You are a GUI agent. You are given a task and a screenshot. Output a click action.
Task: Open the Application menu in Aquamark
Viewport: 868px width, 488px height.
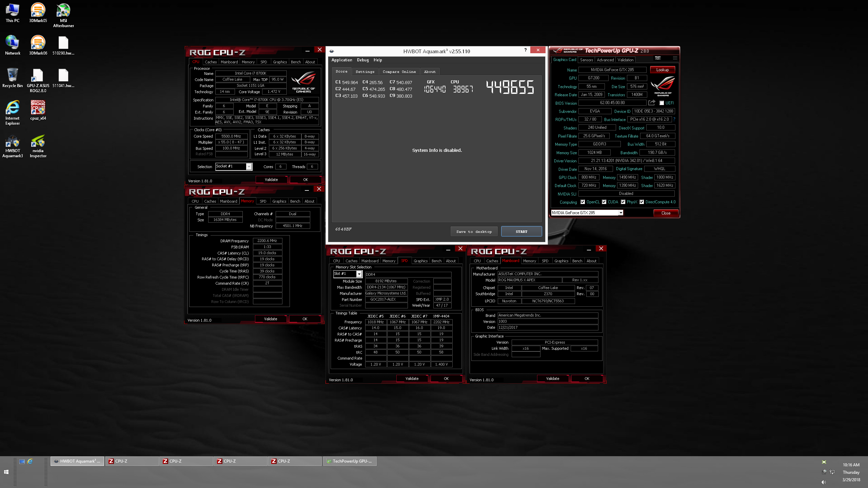click(x=342, y=60)
